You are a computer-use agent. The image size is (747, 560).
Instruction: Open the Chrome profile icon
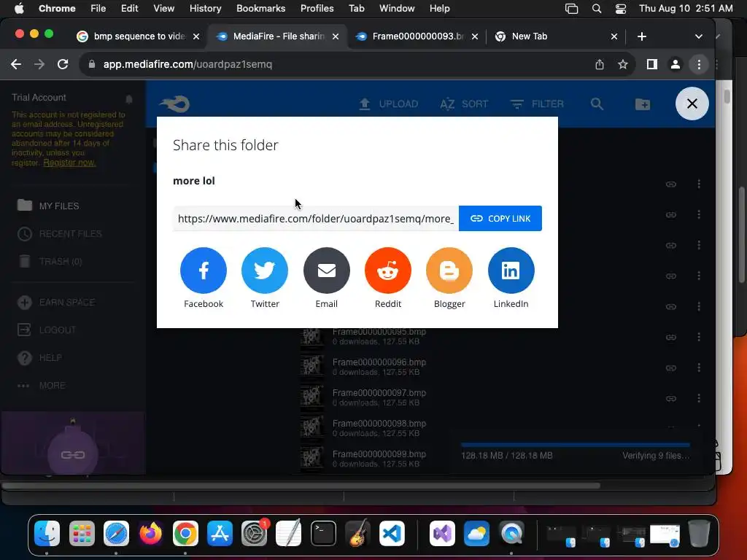pyautogui.click(x=675, y=64)
